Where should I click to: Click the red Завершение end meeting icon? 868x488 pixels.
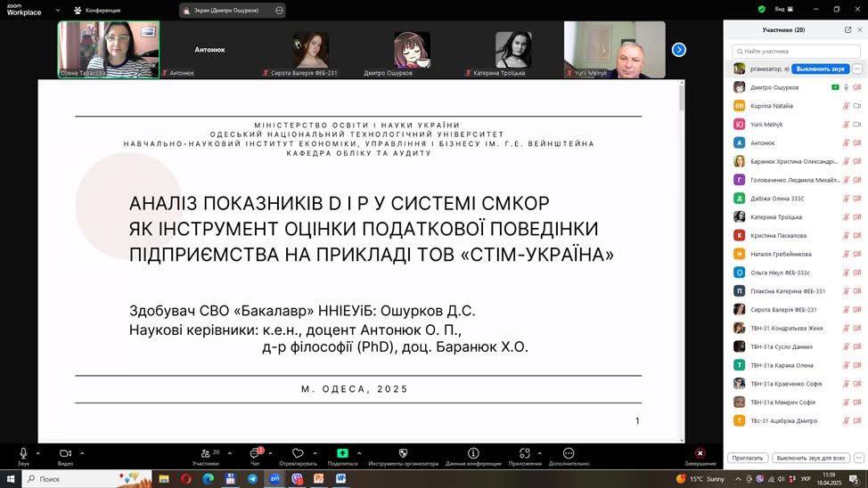(x=700, y=453)
